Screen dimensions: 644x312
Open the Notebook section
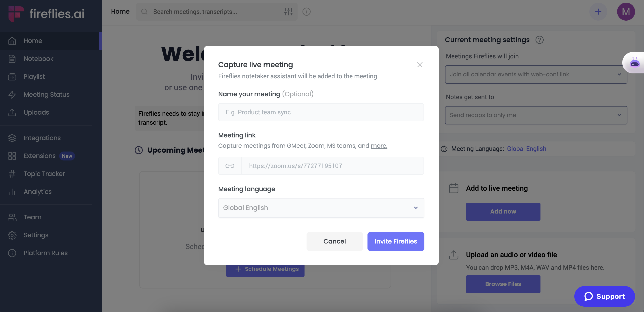pos(39,59)
